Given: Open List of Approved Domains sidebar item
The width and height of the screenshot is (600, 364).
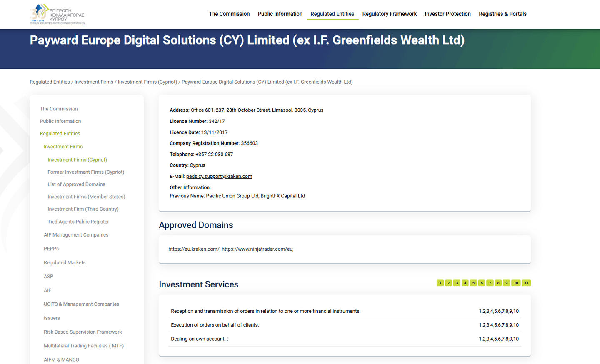Looking at the screenshot, I should pyautogui.click(x=76, y=184).
